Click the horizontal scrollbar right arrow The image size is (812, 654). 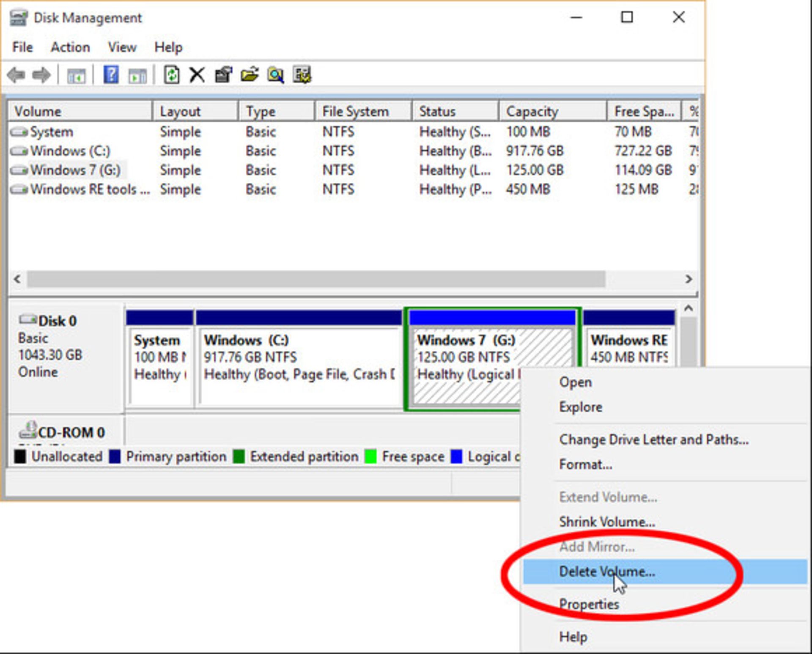[x=689, y=279]
